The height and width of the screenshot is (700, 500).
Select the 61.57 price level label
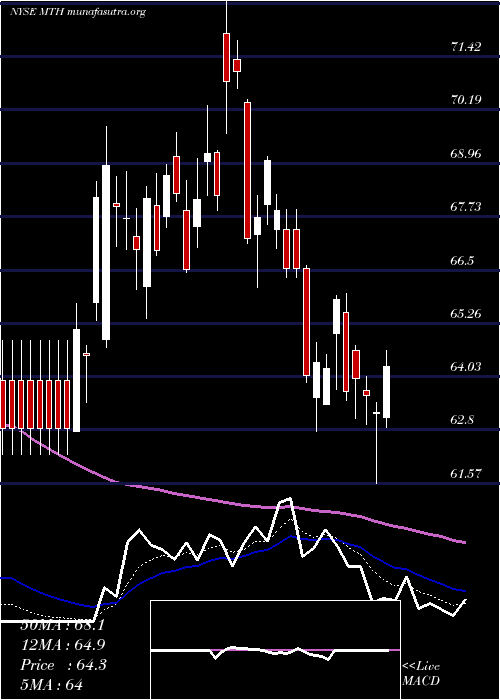pyautogui.click(x=466, y=473)
